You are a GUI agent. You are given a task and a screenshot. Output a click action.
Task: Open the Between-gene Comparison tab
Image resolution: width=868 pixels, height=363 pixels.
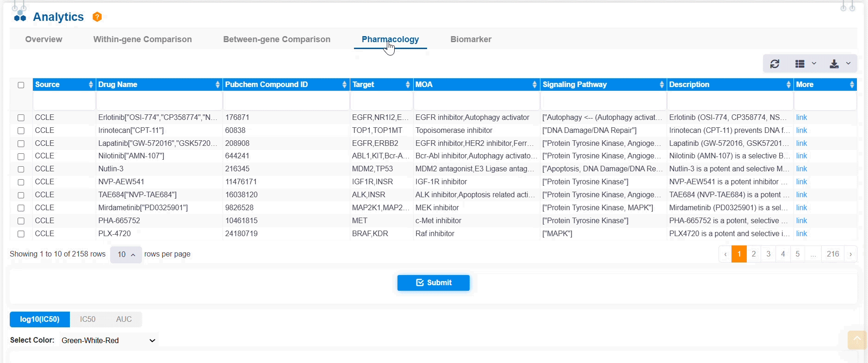pyautogui.click(x=277, y=39)
